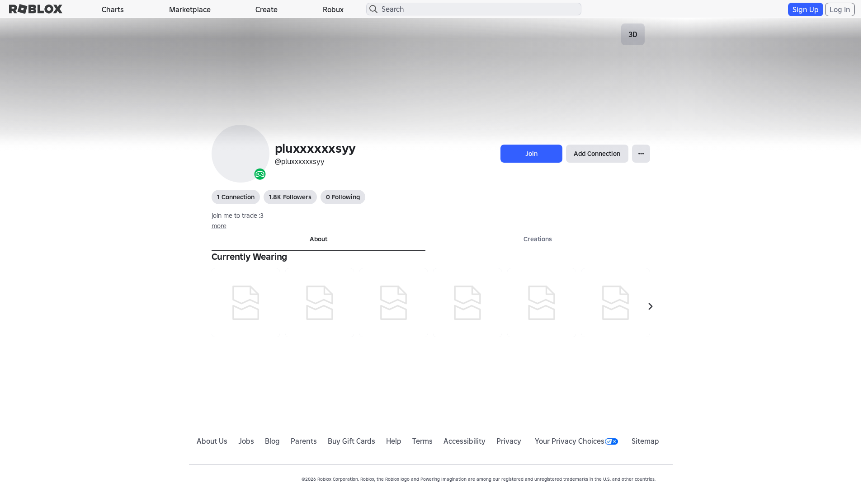This screenshot has height=488, width=868.
Task: Click the search magnifier icon
Action: point(373,9)
